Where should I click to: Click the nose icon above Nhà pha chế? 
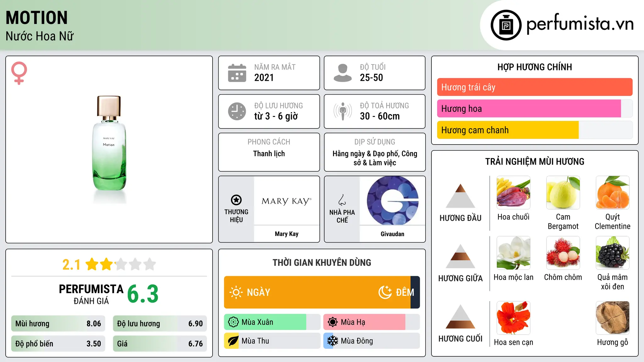342,200
